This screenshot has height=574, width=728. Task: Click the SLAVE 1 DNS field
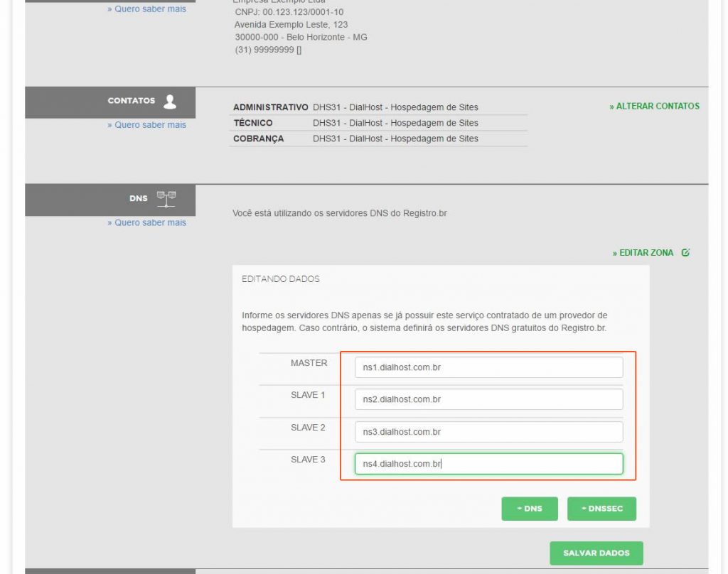click(488, 399)
